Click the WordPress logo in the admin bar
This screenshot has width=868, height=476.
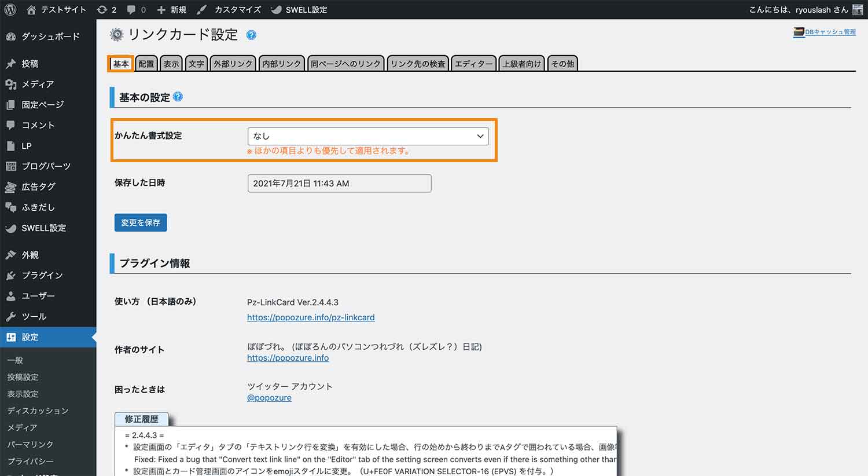pos(9,9)
